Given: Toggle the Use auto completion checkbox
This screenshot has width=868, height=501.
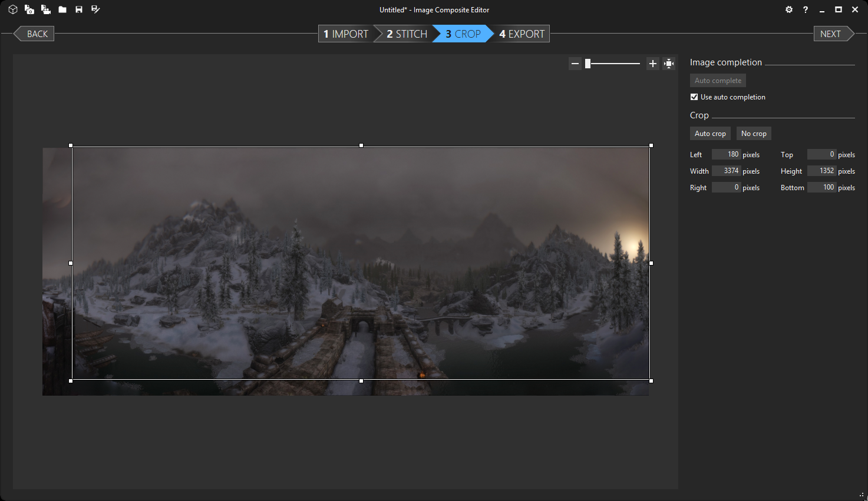Looking at the screenshot, I should click(694, 97).
